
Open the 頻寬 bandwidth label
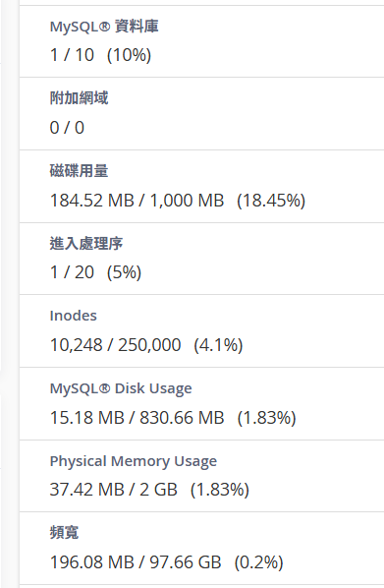pos(64,533)
